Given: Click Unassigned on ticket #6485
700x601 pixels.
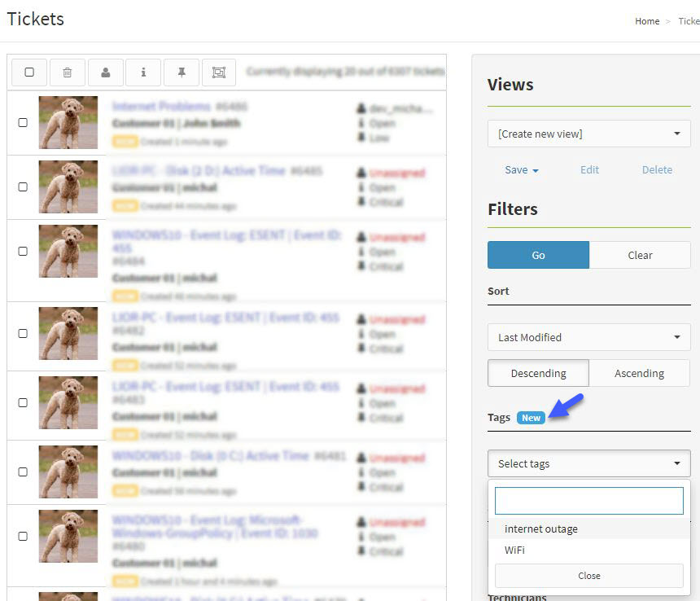Looking at the screenshot, I should pos(397,173).
